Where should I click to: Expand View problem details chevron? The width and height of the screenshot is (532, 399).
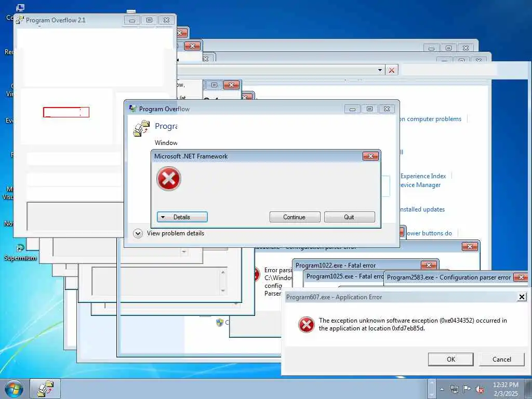(138, 233)
